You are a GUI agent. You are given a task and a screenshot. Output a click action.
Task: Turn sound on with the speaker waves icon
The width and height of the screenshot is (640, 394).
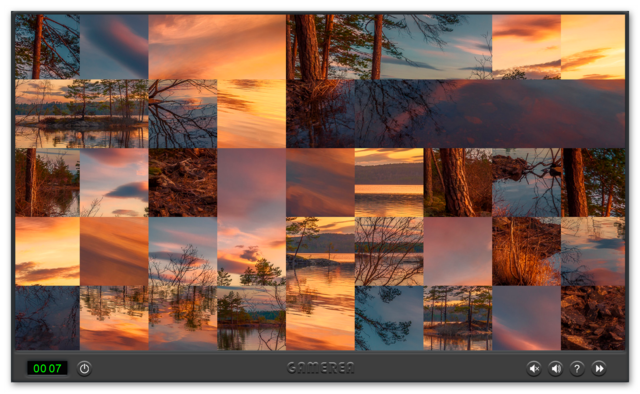click(556, 369)
